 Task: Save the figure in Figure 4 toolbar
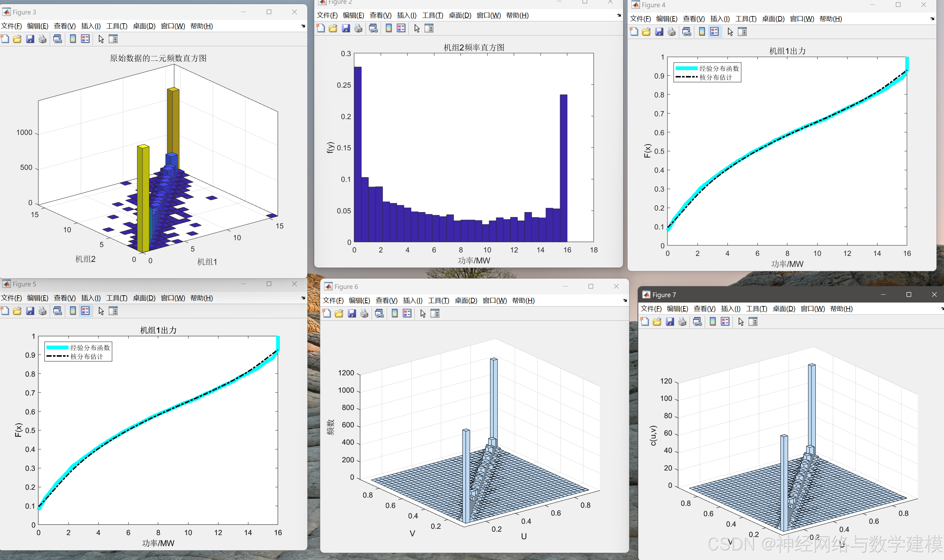coord(659,32)
